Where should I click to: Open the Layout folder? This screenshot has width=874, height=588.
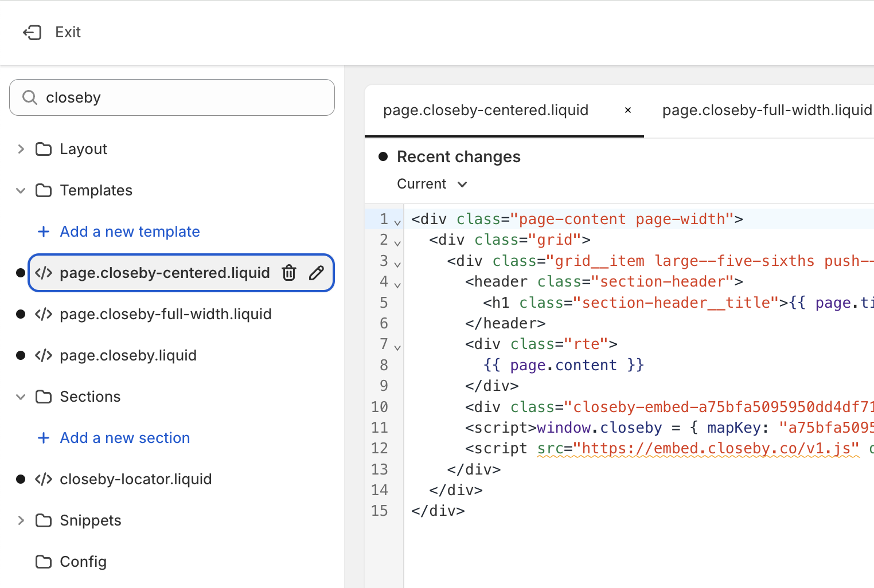83,149
